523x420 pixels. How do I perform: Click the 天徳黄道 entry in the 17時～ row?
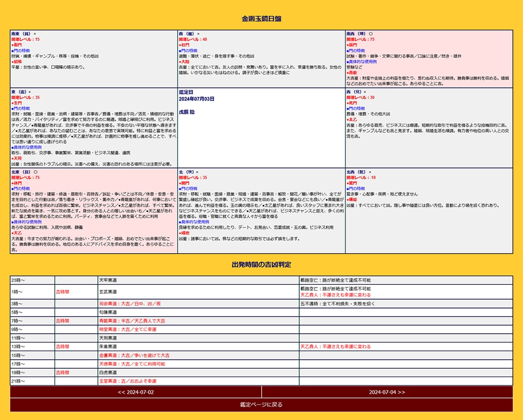pyautogui.click(x=132, y=364)
